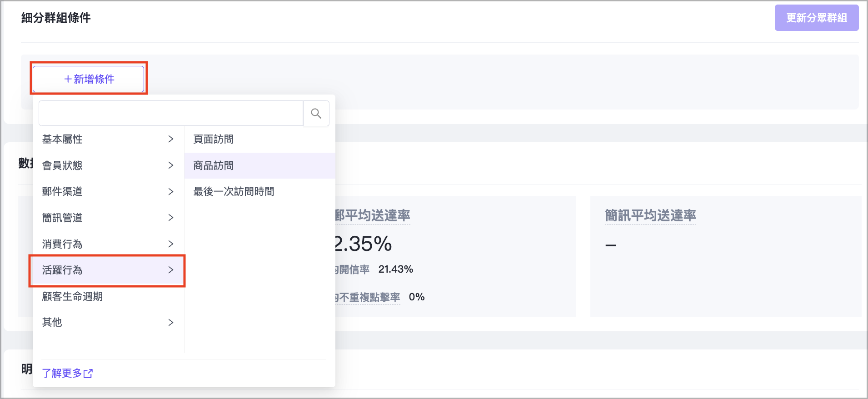This screenshot has width=868, height=399.
Task: Expand the 消費行為 chevron arrow
Action: coord(171,244)
